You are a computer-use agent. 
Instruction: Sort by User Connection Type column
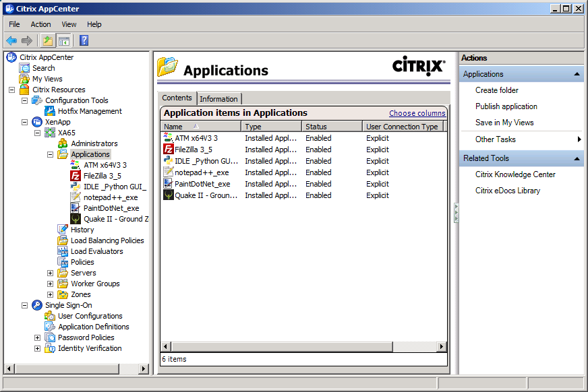click(x=403, y=127)
